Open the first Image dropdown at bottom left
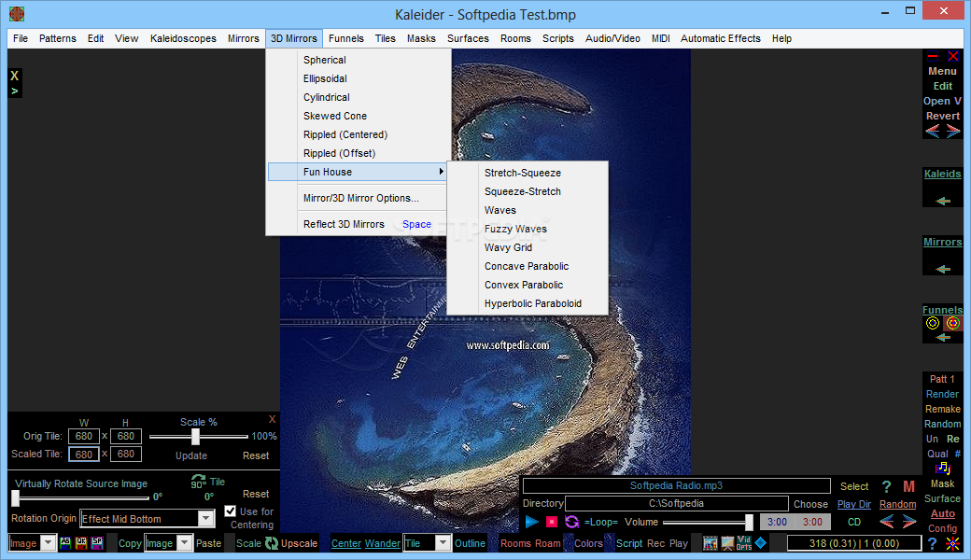This screenshot has width=971, height=560. coord(49,542)
